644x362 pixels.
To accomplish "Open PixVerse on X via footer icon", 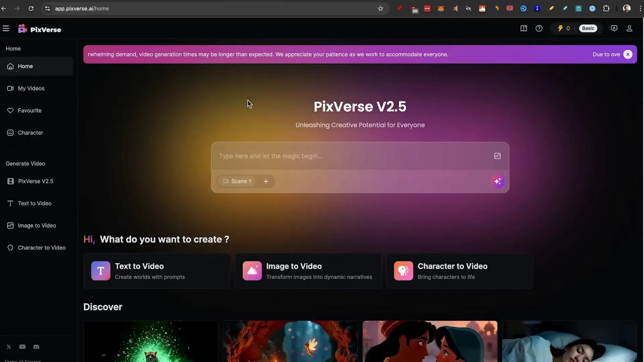I will click(x=8, y=347).
